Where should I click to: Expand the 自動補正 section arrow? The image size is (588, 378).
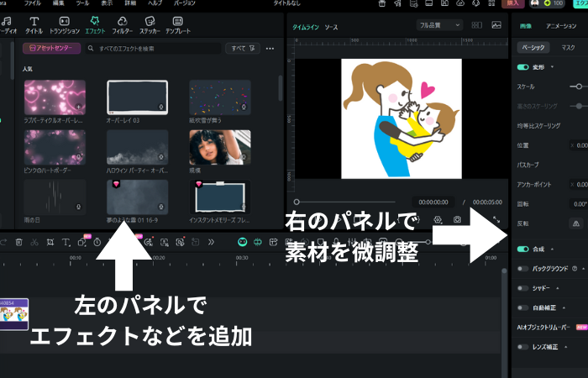pos(564,308)
